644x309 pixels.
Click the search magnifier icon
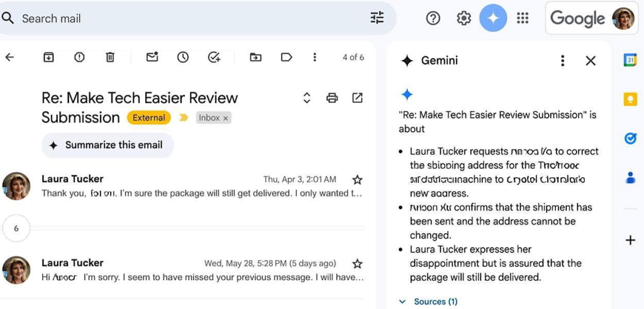click(x=8, y=18)
